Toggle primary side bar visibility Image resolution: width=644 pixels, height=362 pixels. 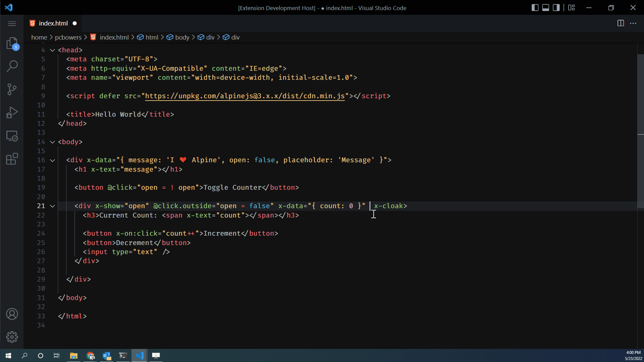click(535, 8)
